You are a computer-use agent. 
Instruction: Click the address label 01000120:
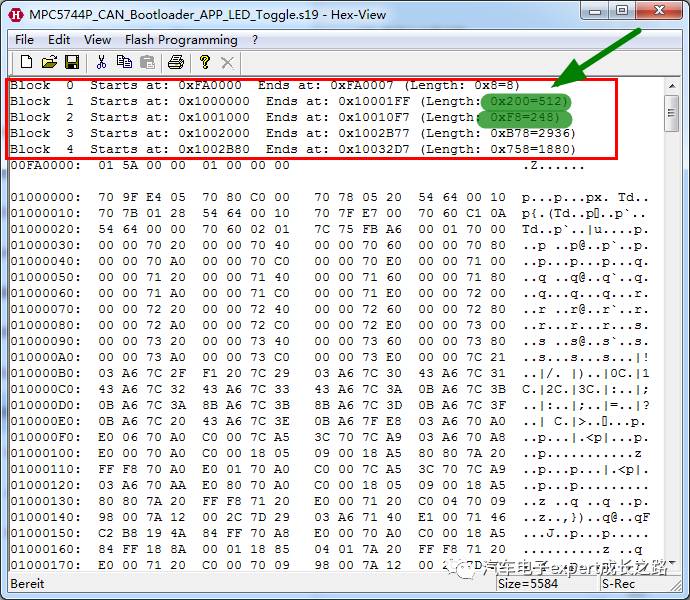tap(46, 485)
